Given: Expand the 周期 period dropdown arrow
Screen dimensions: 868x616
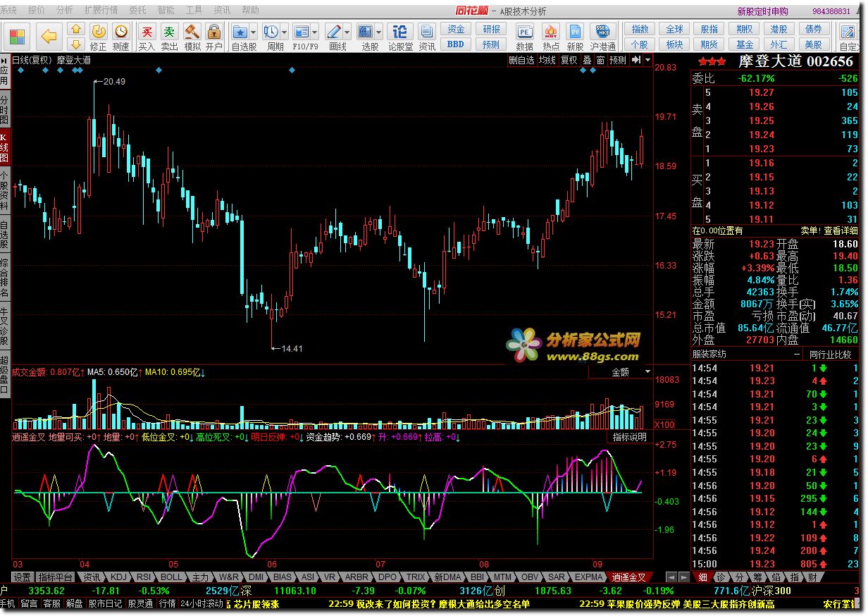Looking at the screenshot, I should 284,32.
